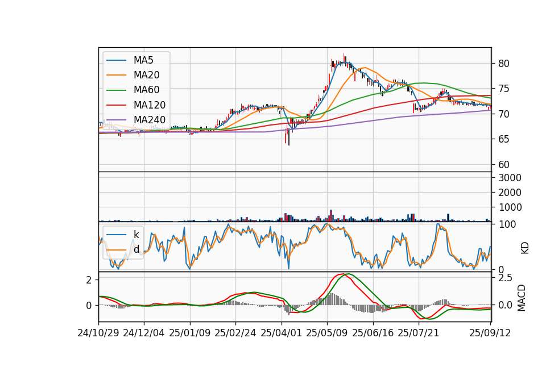Click the blue MA5 line sample in legend

click(x=116, y=61)
